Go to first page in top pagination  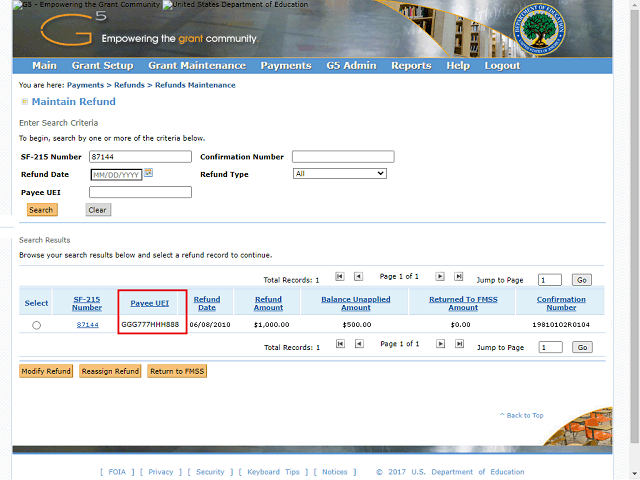coord(340,277)
